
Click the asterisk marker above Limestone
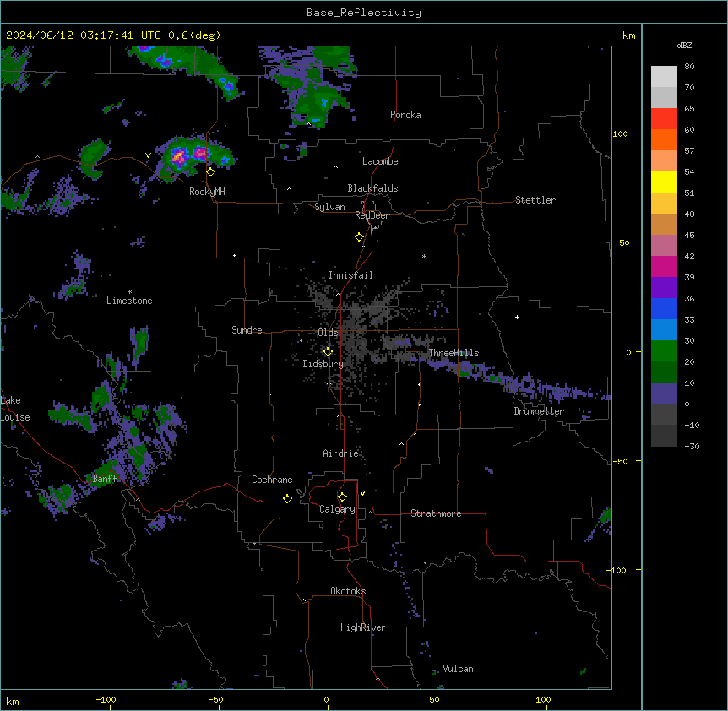pyautogui.click(x=129, y=292)
